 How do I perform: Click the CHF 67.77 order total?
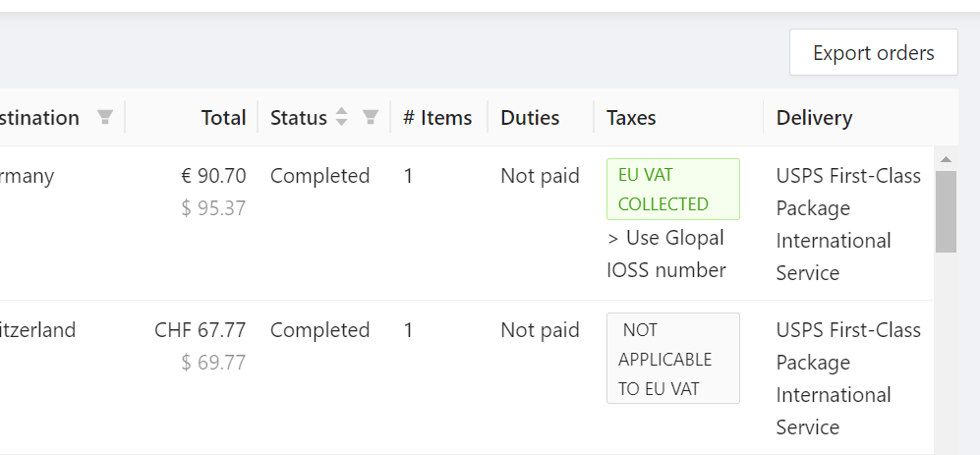201,330
